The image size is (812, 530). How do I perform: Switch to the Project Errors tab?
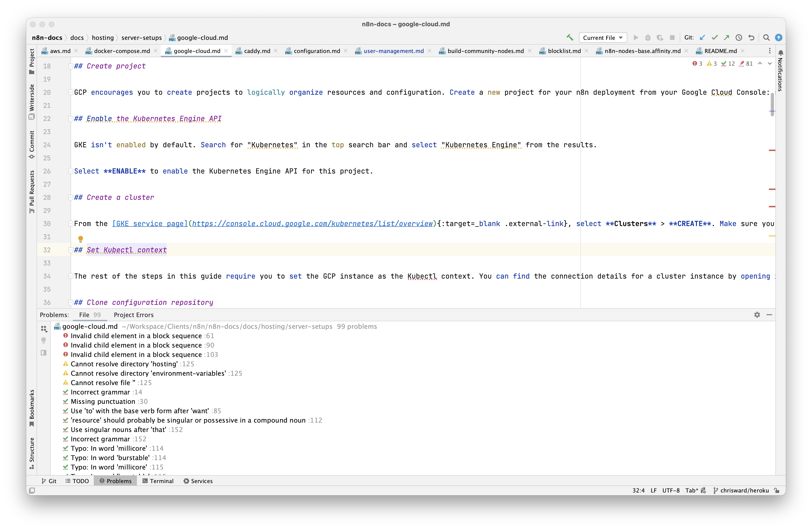[133, 315]
